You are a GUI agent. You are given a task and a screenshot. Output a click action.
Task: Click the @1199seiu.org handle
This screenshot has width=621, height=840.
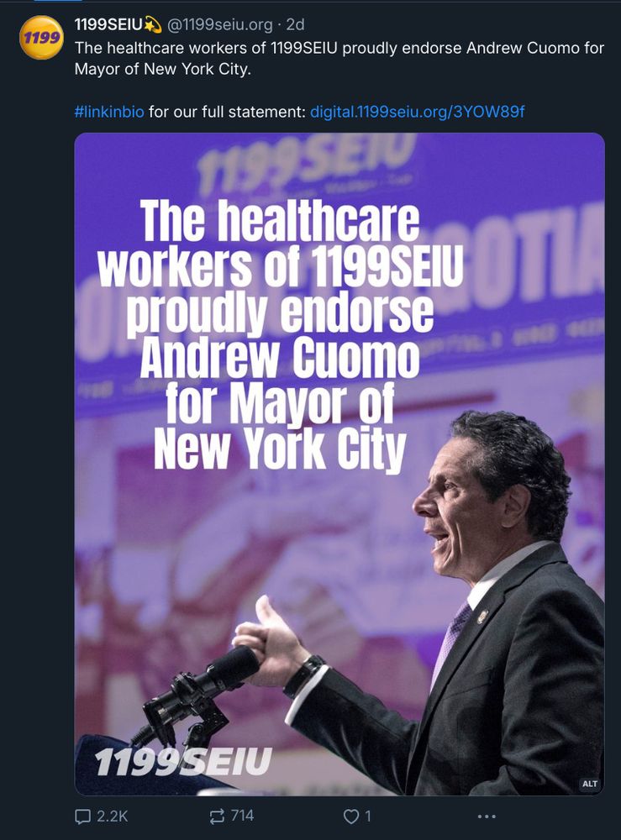click(x=220, y=24)
